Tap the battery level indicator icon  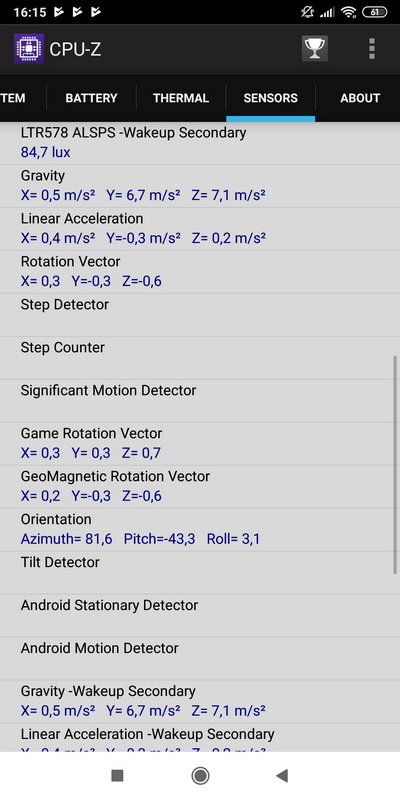coord(374,12)
